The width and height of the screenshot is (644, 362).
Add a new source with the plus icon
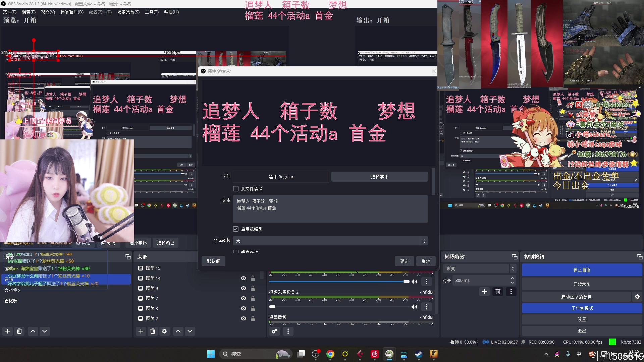[141, 331]
